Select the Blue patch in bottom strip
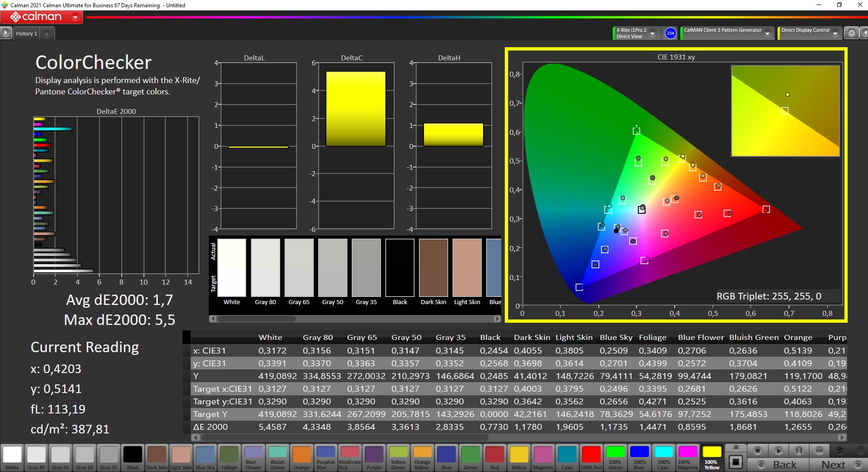Screen dimensions: 868x472 click(x=446, y=457)
